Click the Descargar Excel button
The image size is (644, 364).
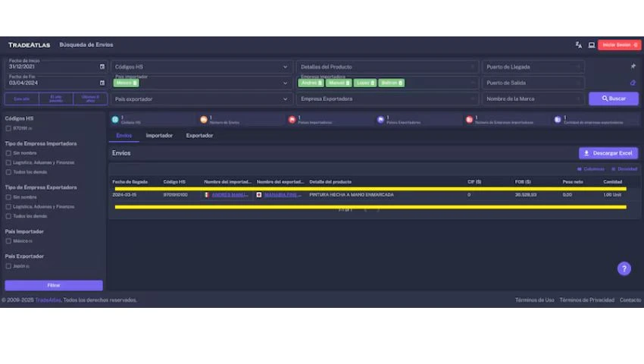(608, 153)
